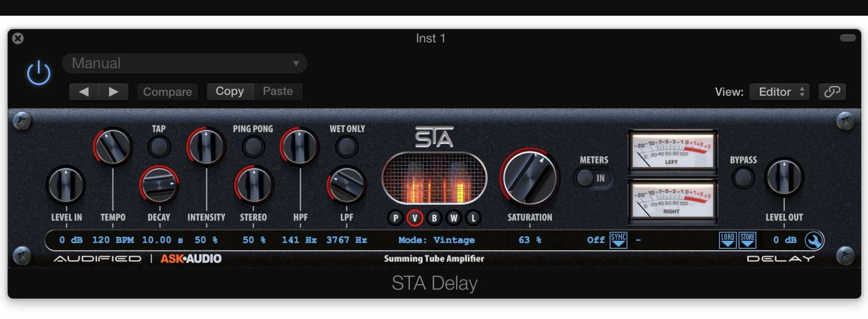868x319 pixels.
Task: Click the Mode: Vintage readout
Action: 437,240
